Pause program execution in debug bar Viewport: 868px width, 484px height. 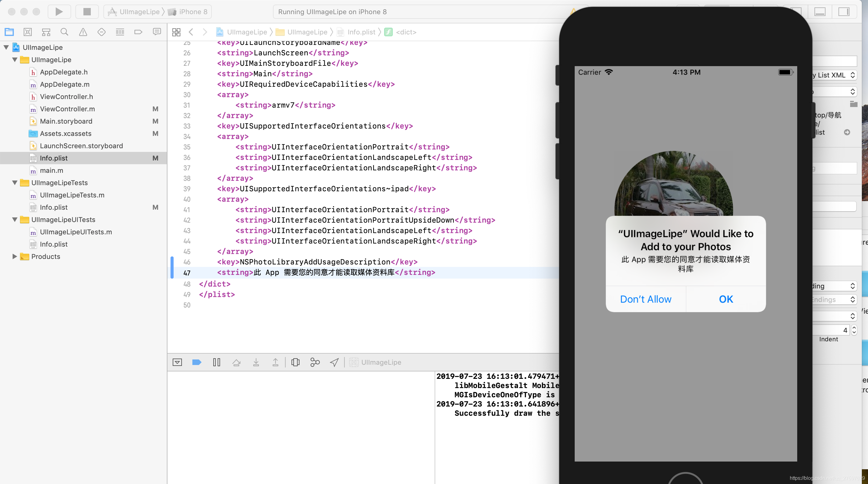pos(217,362)
